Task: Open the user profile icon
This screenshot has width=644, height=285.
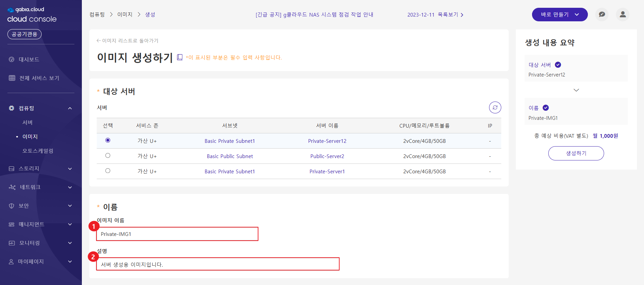Action: (x=622, y=15)
